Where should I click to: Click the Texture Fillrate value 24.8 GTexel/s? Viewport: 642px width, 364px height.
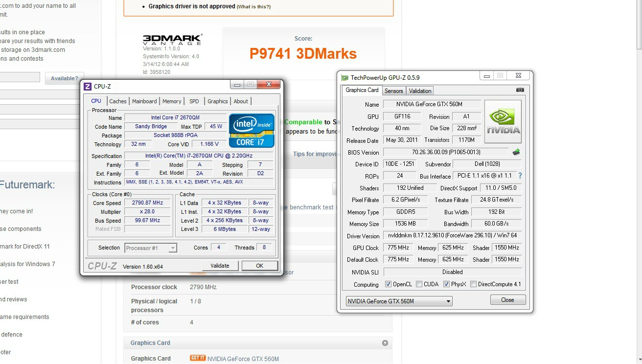pyautogui.click(x=496, y=200)
